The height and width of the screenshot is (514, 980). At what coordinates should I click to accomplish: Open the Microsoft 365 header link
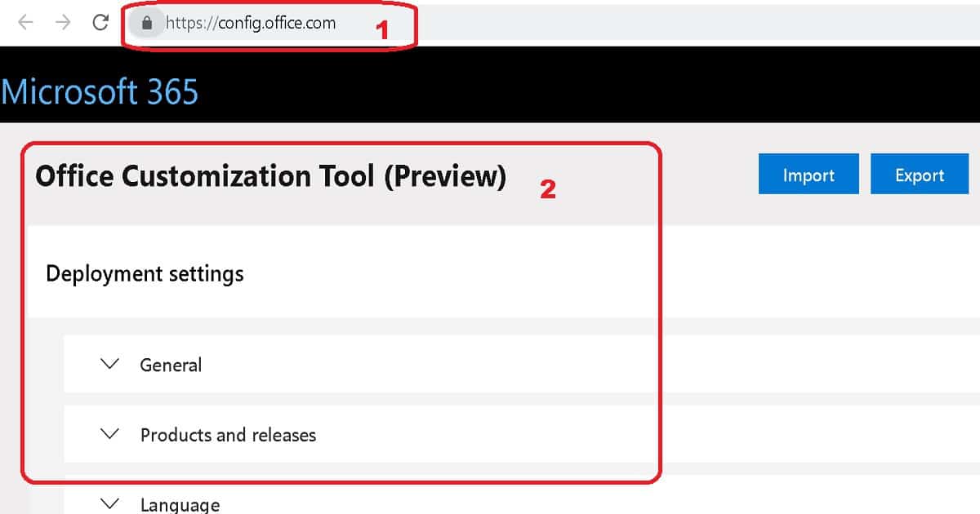[100, 91]
